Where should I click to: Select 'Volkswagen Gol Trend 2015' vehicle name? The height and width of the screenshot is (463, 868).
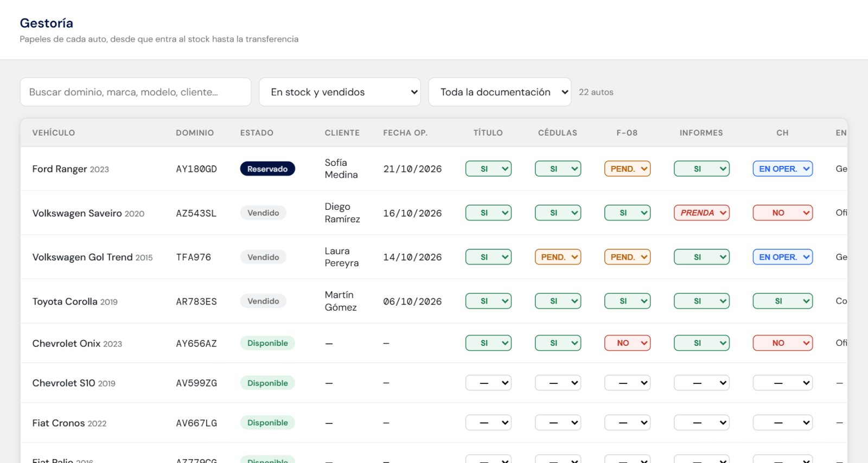pyautogui.click(x=92, y=257)
